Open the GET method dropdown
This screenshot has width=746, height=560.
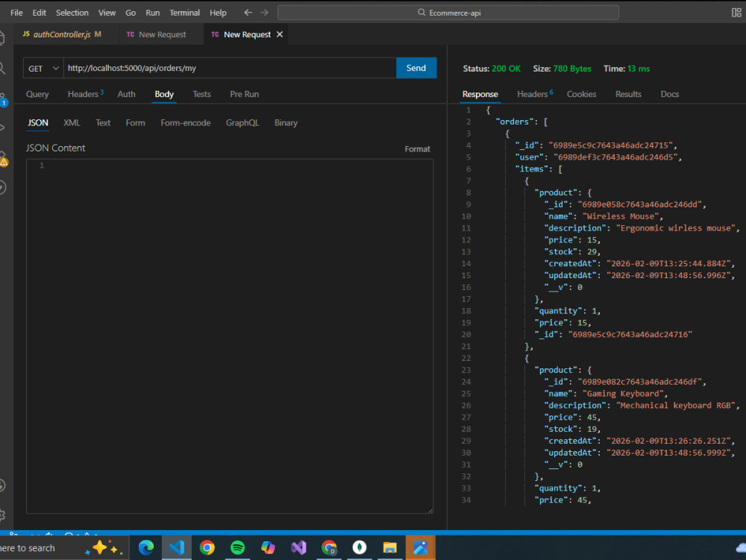43,69
